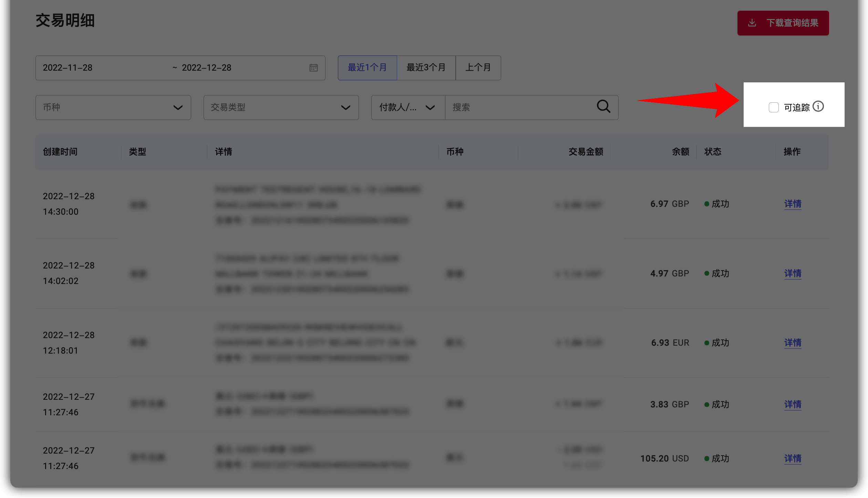Open the calendar icon in date picker
868x498 pixels.
tap(314, 68)
